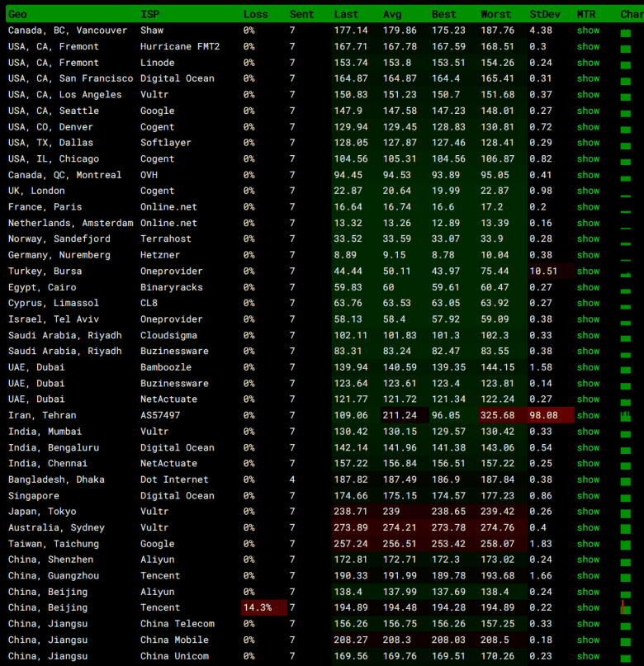This screenshot has width=644, height=666.
Task: Click the Sent column header
Action: (x=301, y=14)
